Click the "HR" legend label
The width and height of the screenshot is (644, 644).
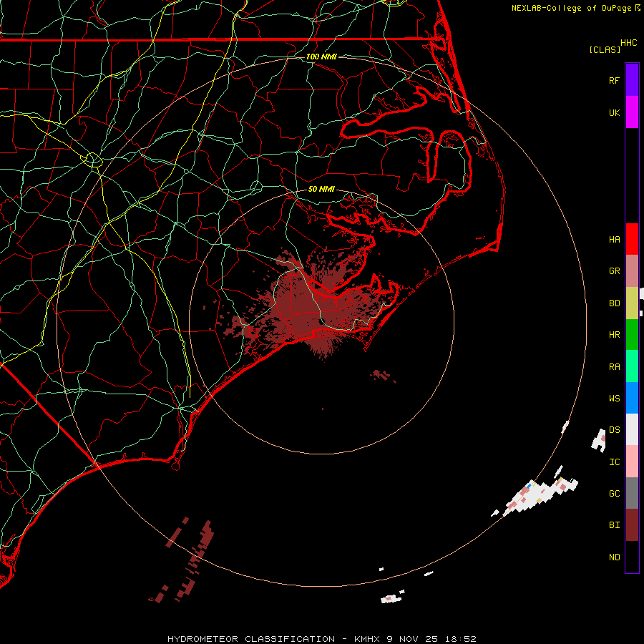(x=614, y=335)
